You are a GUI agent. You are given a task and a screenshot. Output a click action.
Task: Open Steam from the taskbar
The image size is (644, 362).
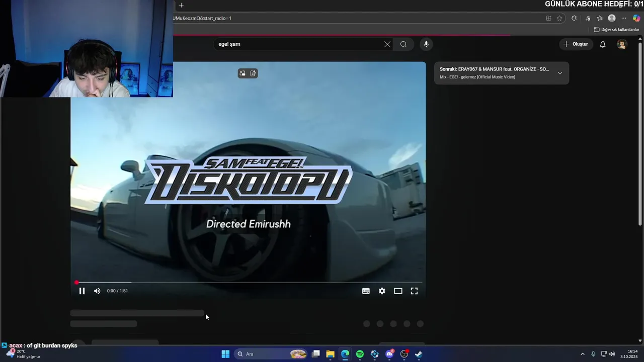419,354
